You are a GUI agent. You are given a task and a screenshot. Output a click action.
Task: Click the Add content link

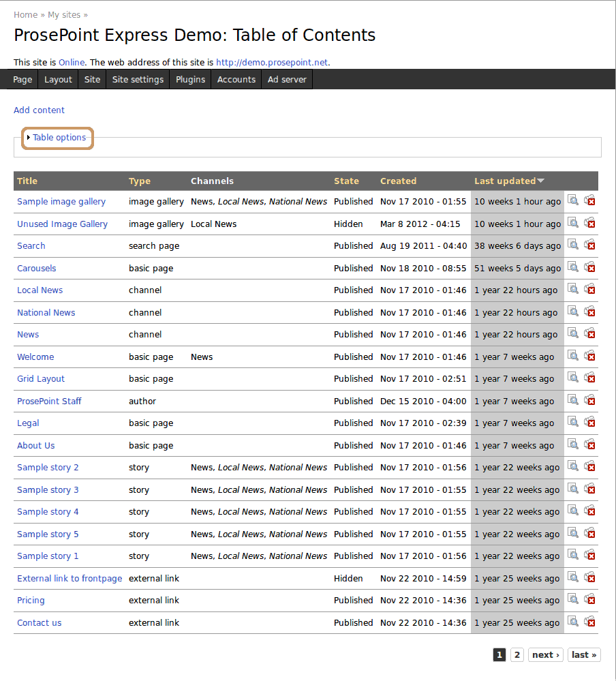(39, 110)
